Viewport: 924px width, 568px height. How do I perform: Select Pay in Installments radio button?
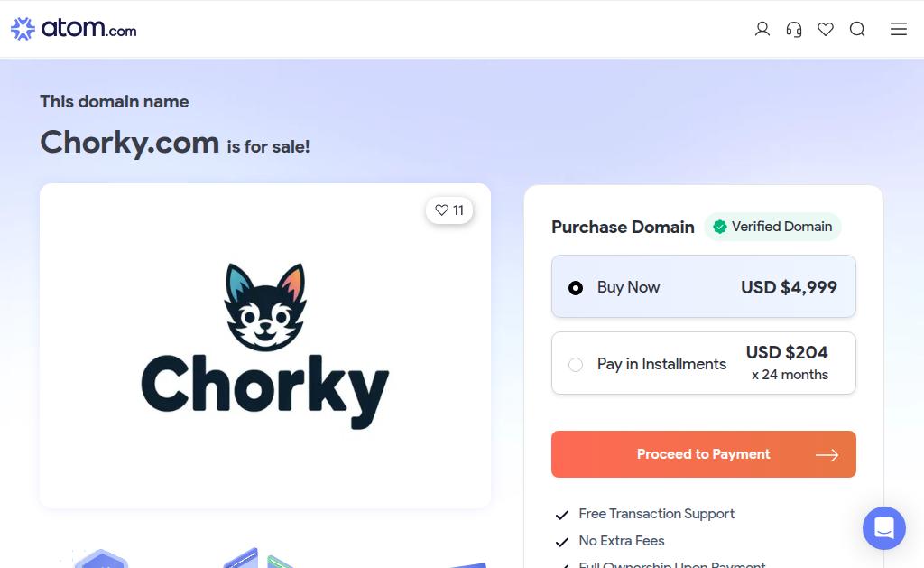[575, 365]
